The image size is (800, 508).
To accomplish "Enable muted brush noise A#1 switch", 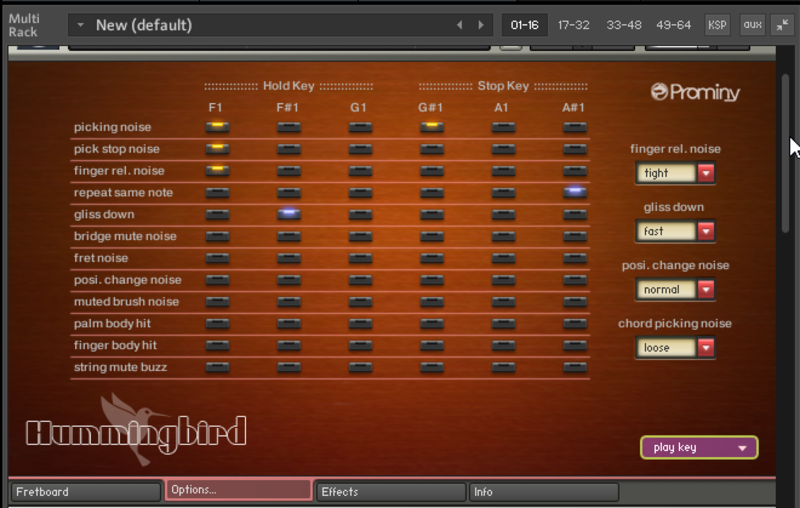I will pyautogui.click(x=574, y=301).
